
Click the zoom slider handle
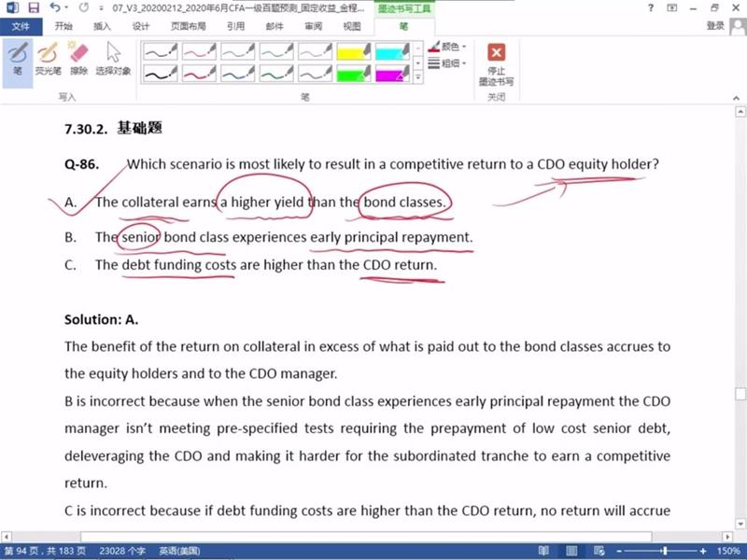point(664,551)
